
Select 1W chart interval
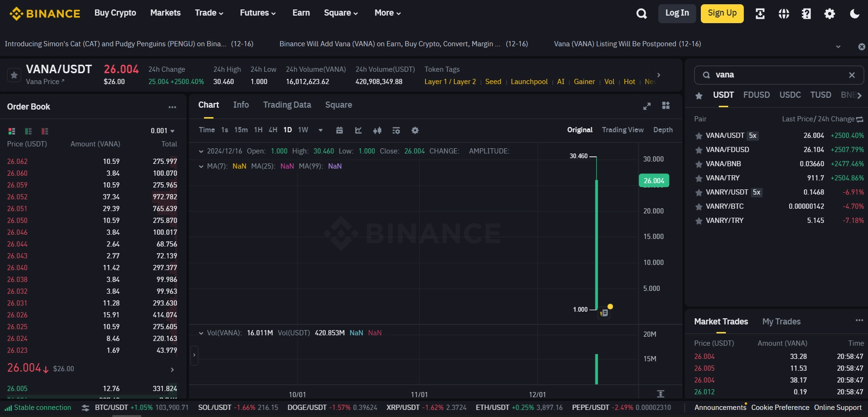pyautogui.click(x=303, y=130)
